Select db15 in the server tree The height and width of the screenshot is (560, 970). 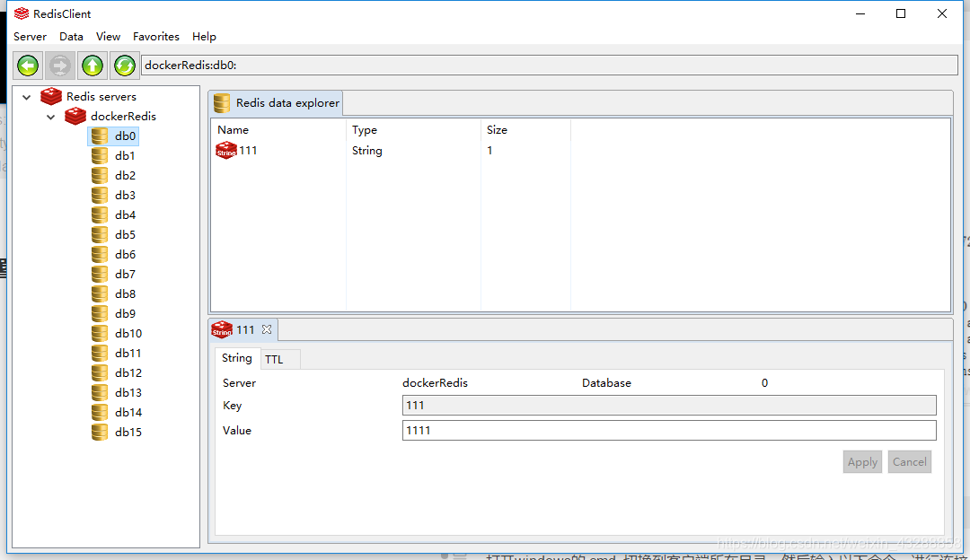[128, 432]
